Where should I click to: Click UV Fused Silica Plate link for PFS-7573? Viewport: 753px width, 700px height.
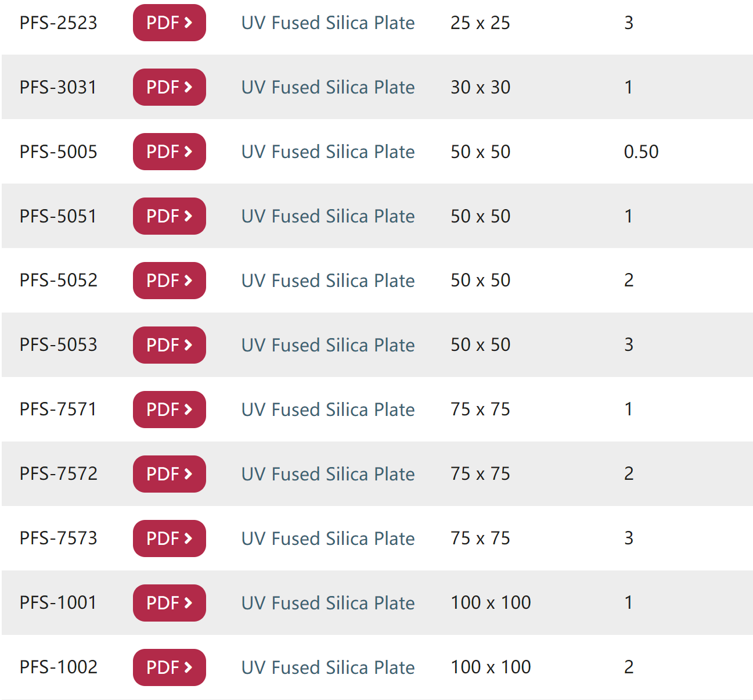click(328, 539)
